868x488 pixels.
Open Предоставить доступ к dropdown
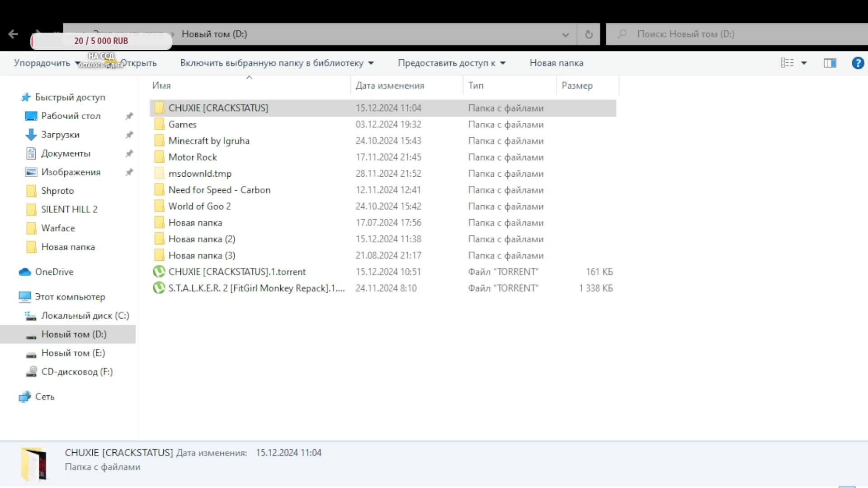[451, 63]
